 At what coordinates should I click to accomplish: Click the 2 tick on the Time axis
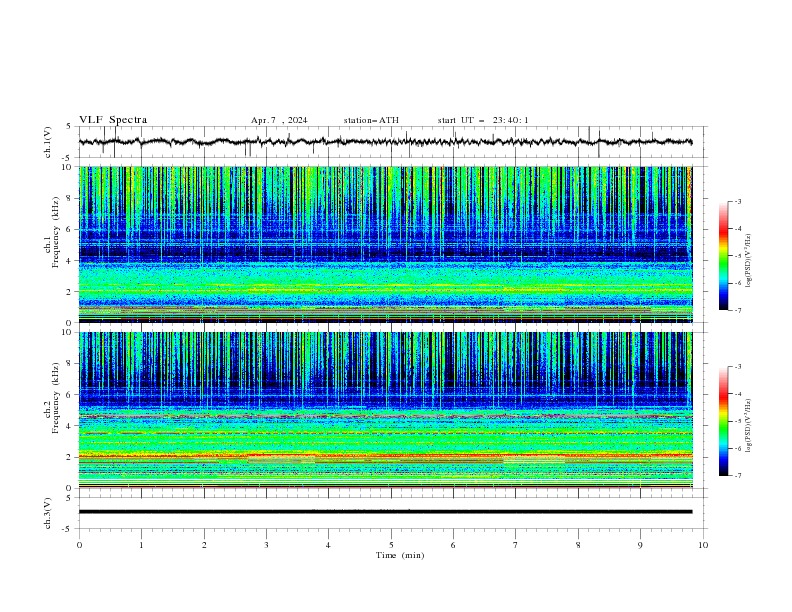tap(204, 545)
